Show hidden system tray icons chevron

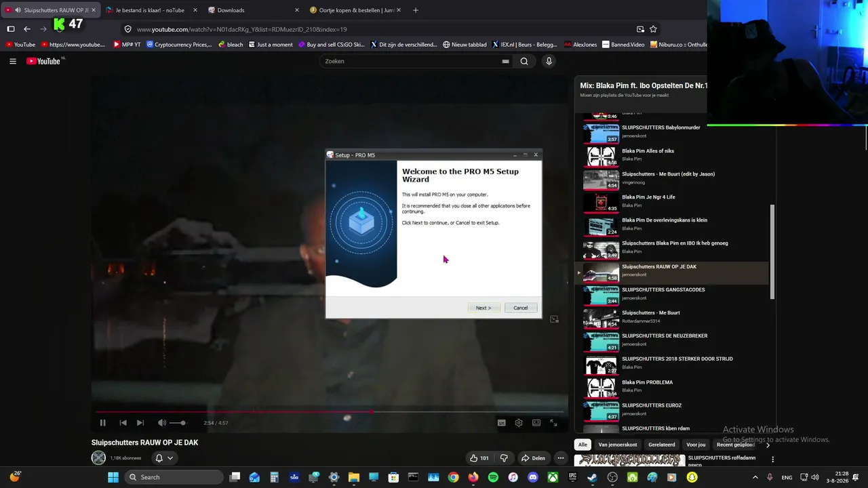[755, 477]
